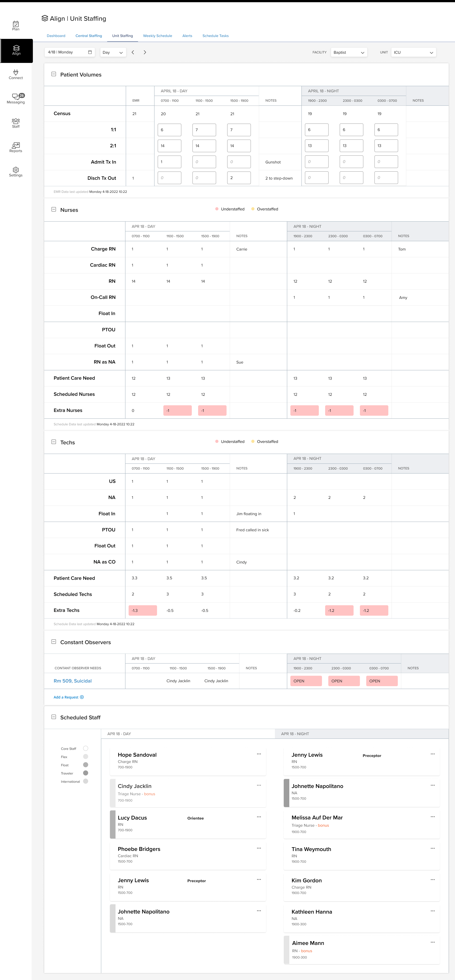Click the calendar icon in date field
The image size is (455, 980).
pyautogui.click(x=90, y=52)
